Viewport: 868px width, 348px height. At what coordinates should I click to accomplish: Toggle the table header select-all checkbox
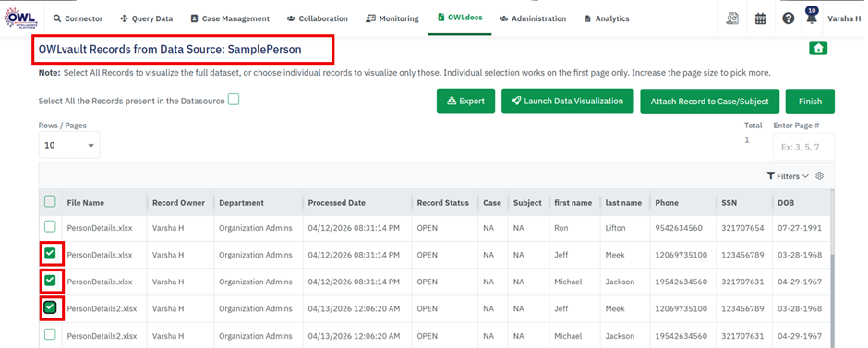[50, 202]
